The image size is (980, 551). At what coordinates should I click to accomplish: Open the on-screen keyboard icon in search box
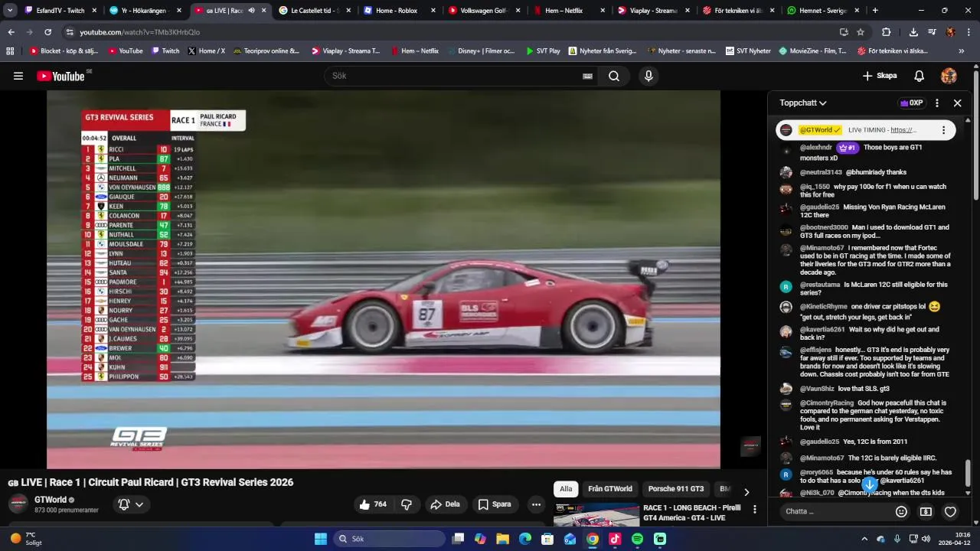[587, 76]
